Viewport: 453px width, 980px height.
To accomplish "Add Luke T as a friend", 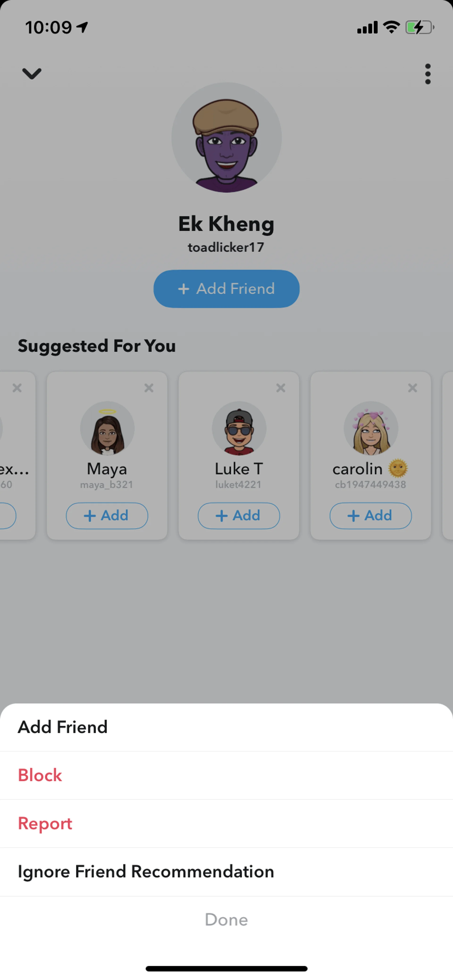I will point(239,516).
